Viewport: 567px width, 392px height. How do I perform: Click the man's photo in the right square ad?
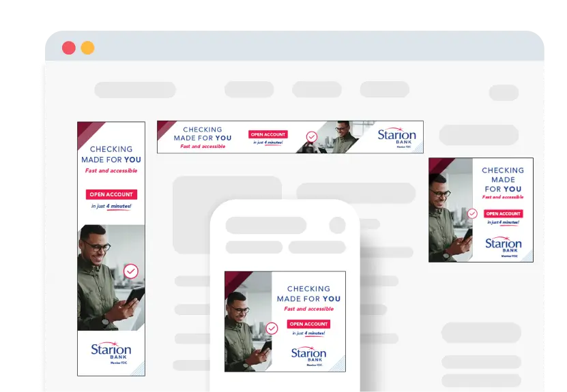[x=450, y=210]
